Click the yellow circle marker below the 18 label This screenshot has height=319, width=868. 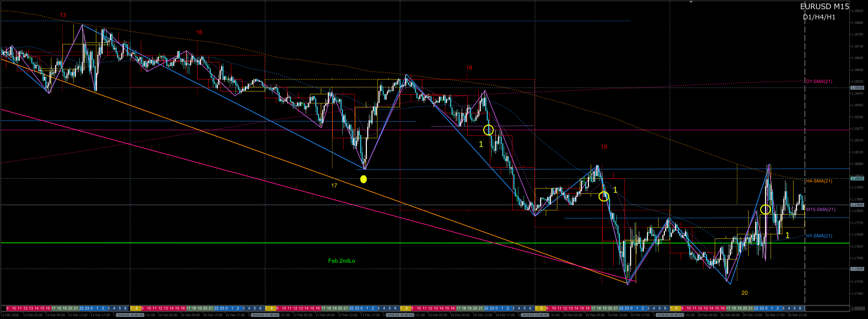click(488, 130)
